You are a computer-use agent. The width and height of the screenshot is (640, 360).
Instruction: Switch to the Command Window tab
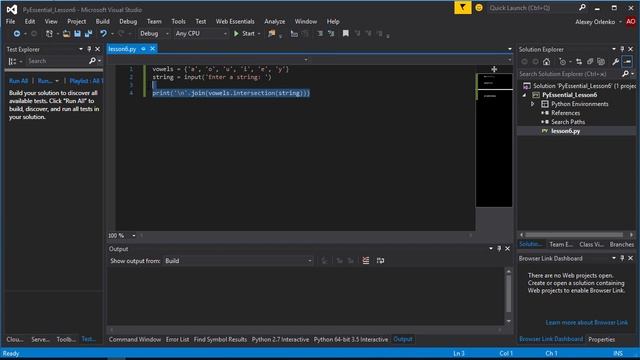pyautogui.click(x=135, y=339)
